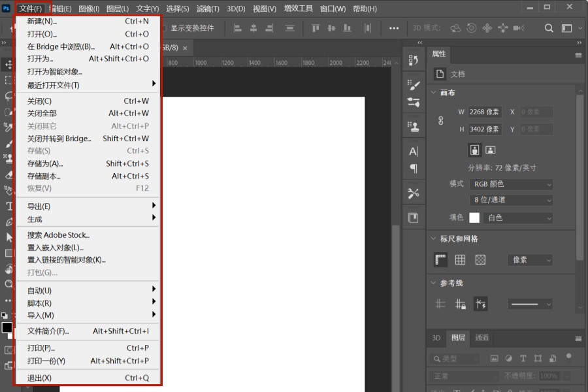
Task: Filter layers by adjustment layer icon
Action: [x=508, y=358]
